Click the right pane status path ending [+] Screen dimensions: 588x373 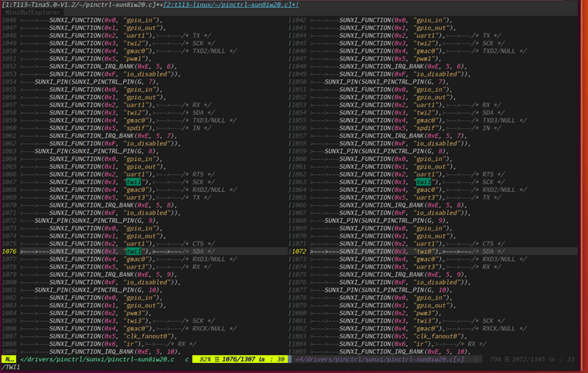click(x=380, y=359)
